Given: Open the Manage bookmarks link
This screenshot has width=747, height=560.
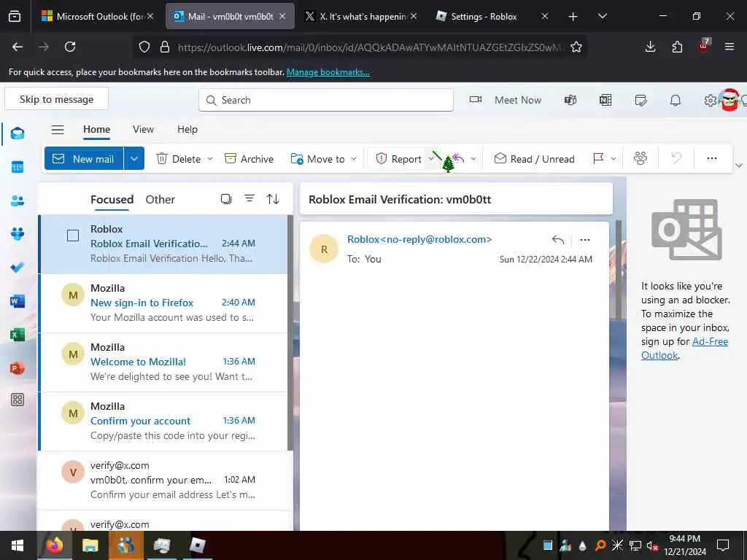Looking at the screenshot, I should point(328,72).
